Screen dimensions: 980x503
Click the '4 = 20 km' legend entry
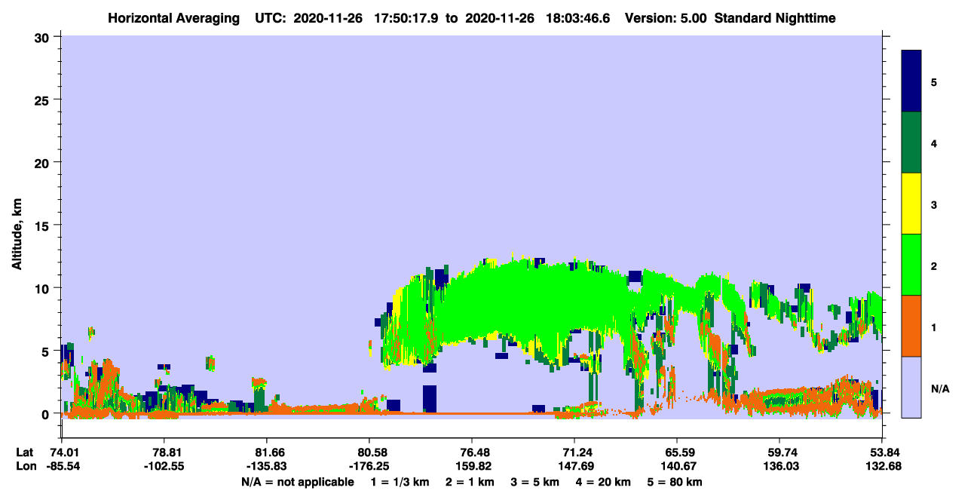pyautogui.click(x=603, y=482)
